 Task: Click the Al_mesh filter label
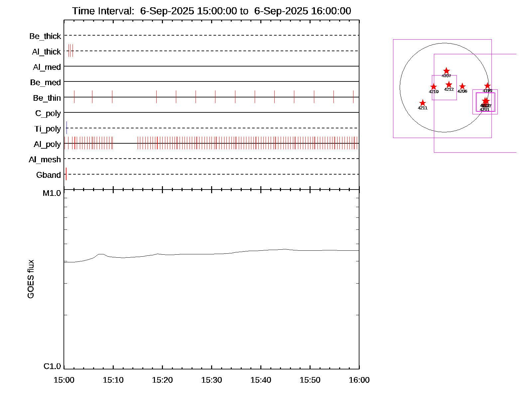point(45,160)
